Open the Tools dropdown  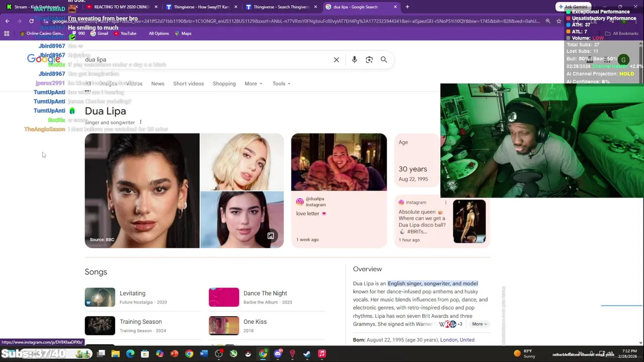click(281, 83)
